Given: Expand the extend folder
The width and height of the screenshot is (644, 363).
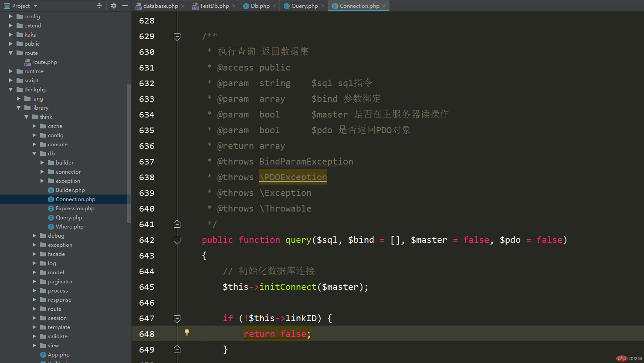Looking at the screenshot, I should [11, 25].
